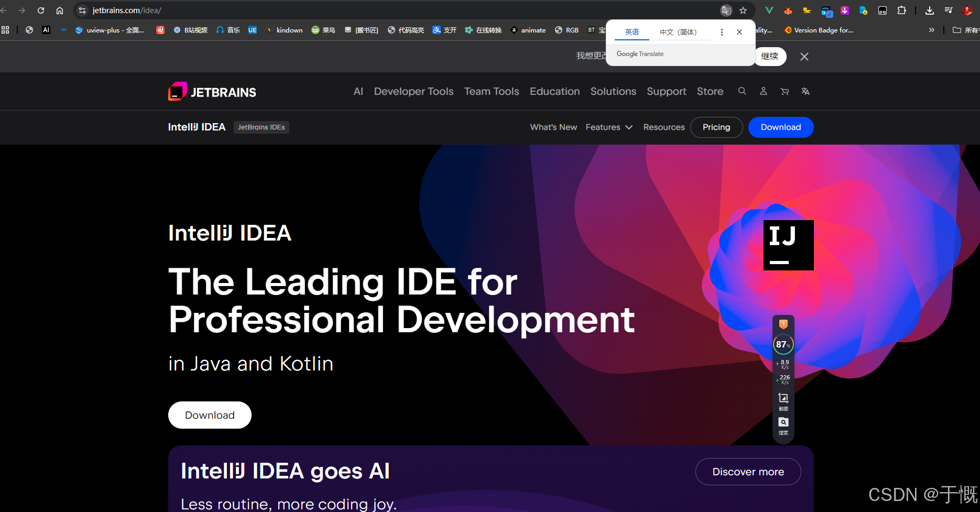This screenshot has height=512, width=980.
Task: Open the three-dot translate options menu
Action: click(722, 32)
